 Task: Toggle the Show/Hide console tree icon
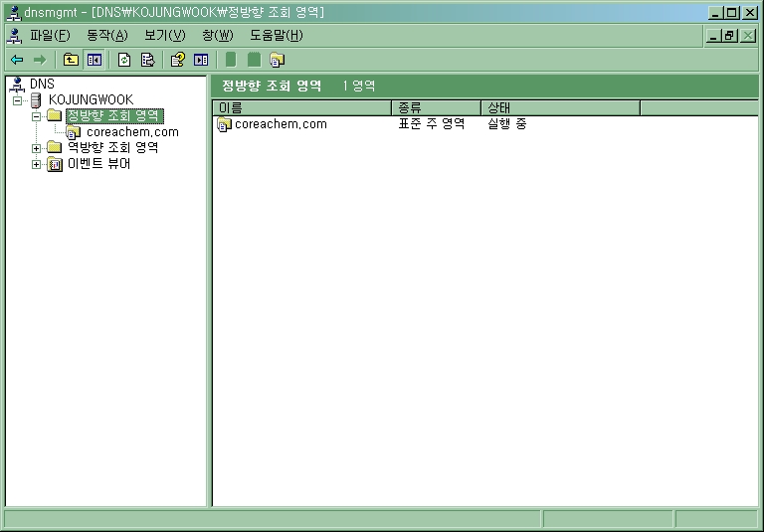coord(95,60)
